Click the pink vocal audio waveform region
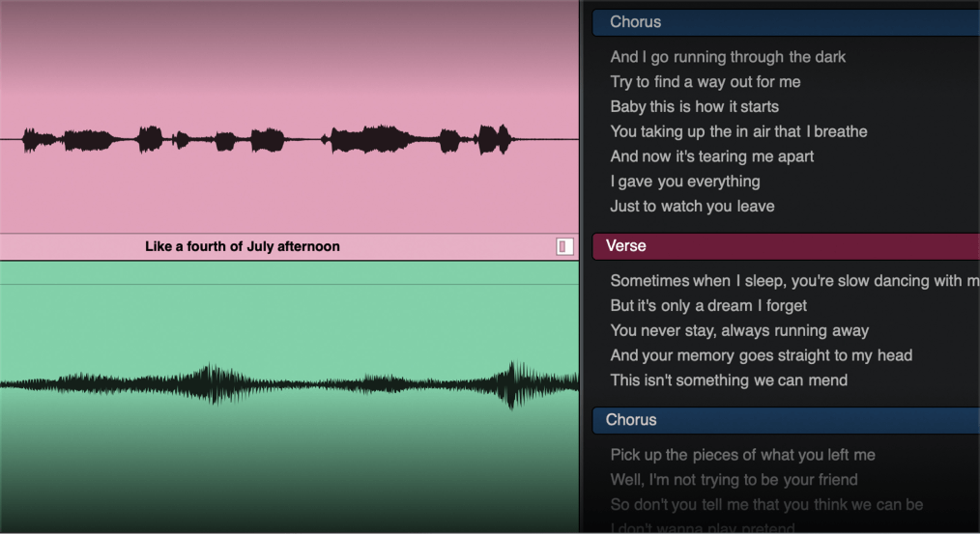The height and width of the screenshot is (534, 980). click(289, 117)
